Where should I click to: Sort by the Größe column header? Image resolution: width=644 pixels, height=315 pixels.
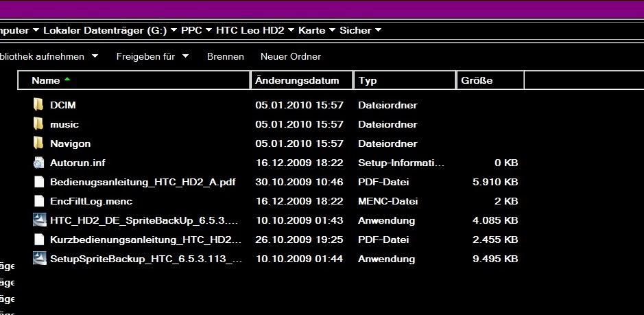click(490, 80)
